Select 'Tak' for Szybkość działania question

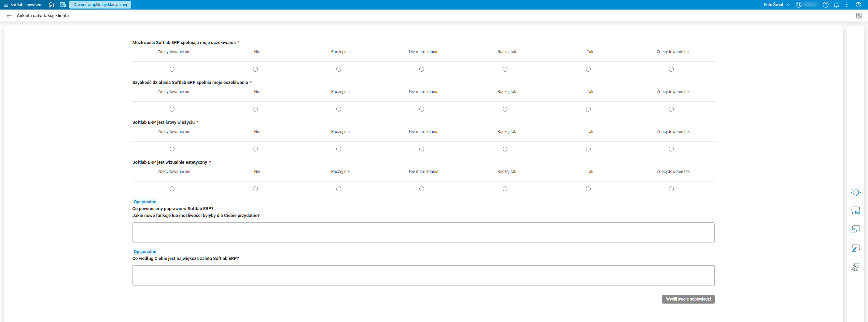(x=588, y=109)
